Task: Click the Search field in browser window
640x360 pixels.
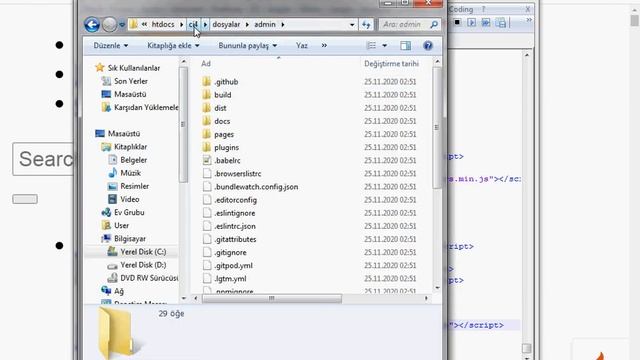Action: 43,159
